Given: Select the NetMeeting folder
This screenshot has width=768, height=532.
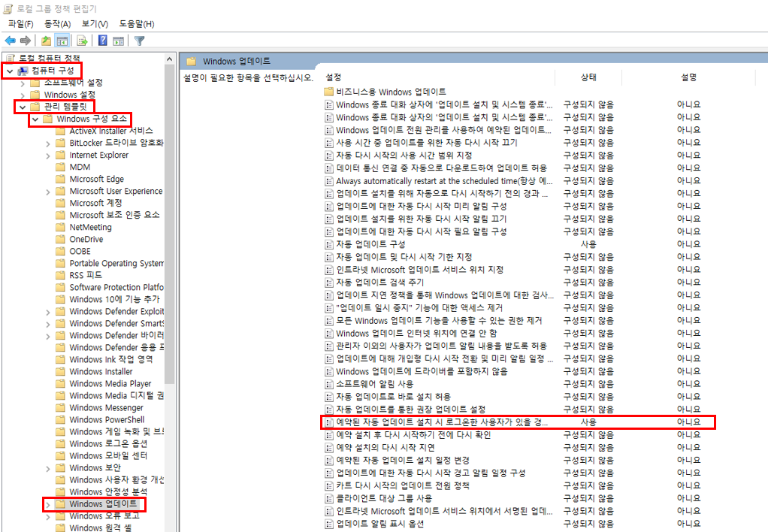Looking at the screenshot, I should pyautogui.click(x=91, y=227).
